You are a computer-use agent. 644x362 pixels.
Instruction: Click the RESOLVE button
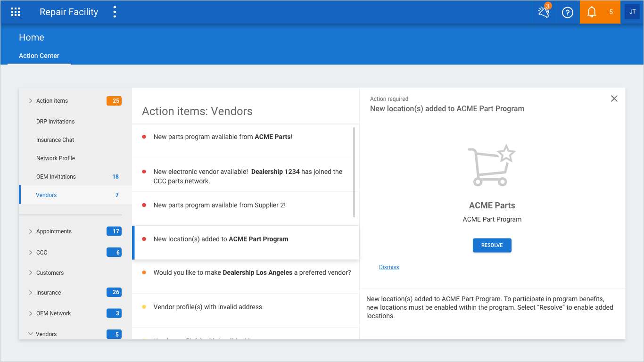[x=492, y=246]
